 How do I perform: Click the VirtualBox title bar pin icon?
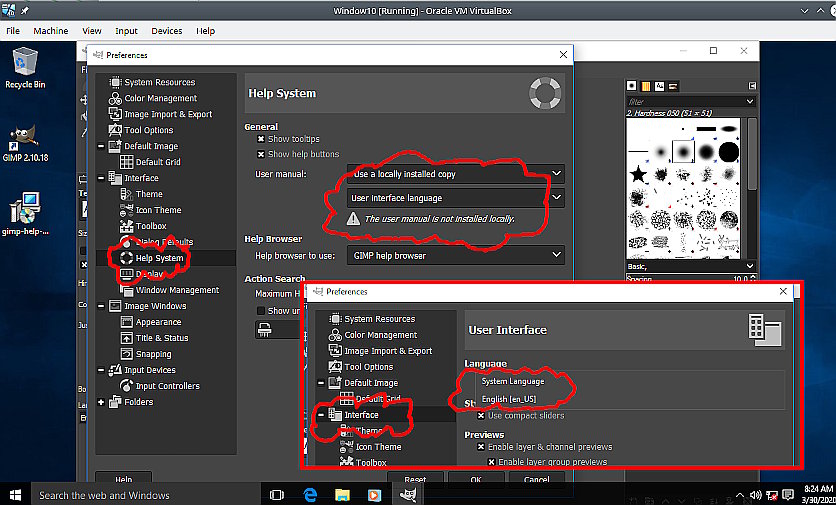(25, 10)
